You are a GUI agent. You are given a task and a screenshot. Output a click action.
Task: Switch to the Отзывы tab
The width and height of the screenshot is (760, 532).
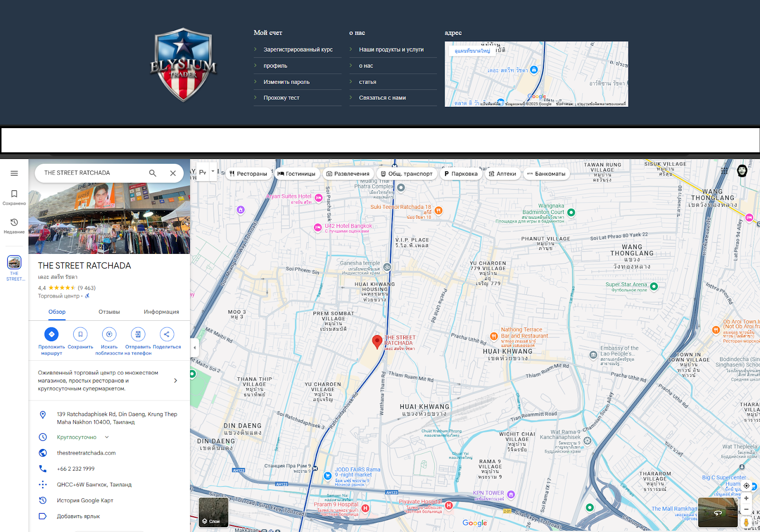click(x=109, y=312)
